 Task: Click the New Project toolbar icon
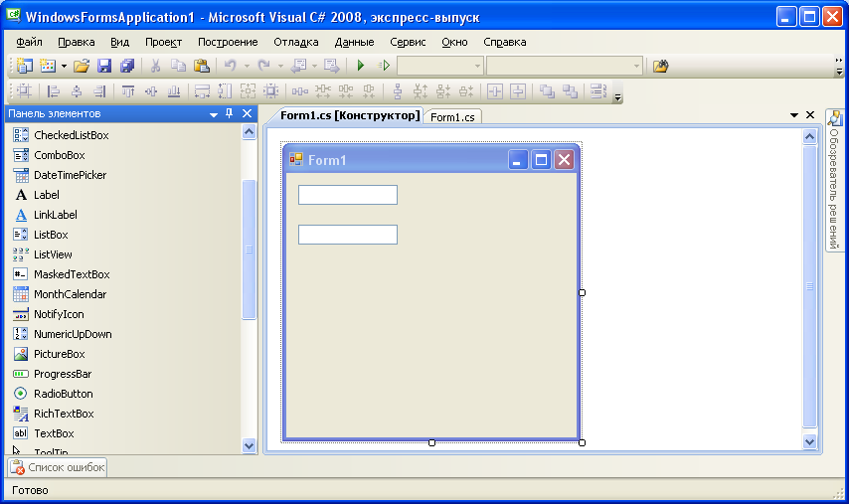(x=25, y=66)
